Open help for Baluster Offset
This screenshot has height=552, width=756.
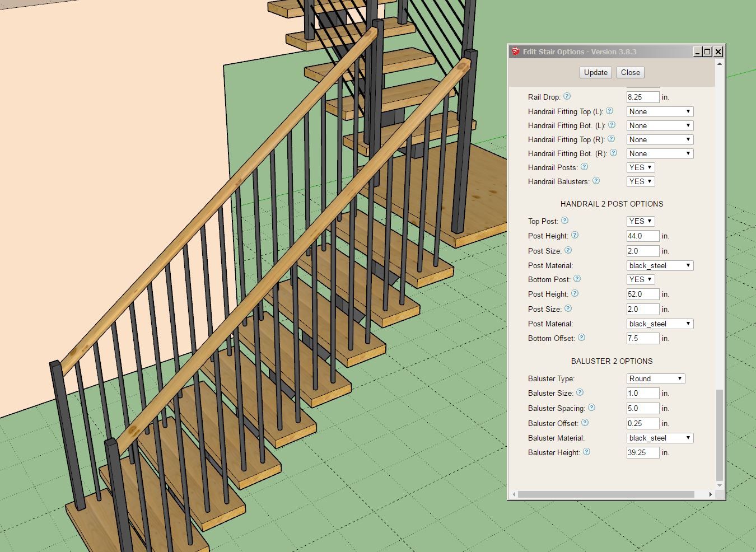(x=585, y=423)
